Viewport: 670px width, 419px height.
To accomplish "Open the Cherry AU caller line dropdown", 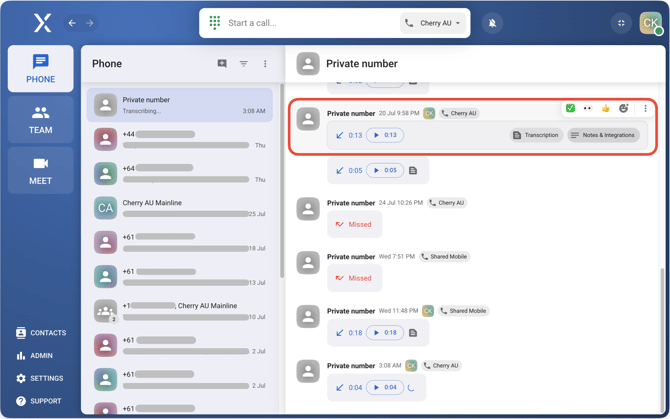I will tap(434, 23).
